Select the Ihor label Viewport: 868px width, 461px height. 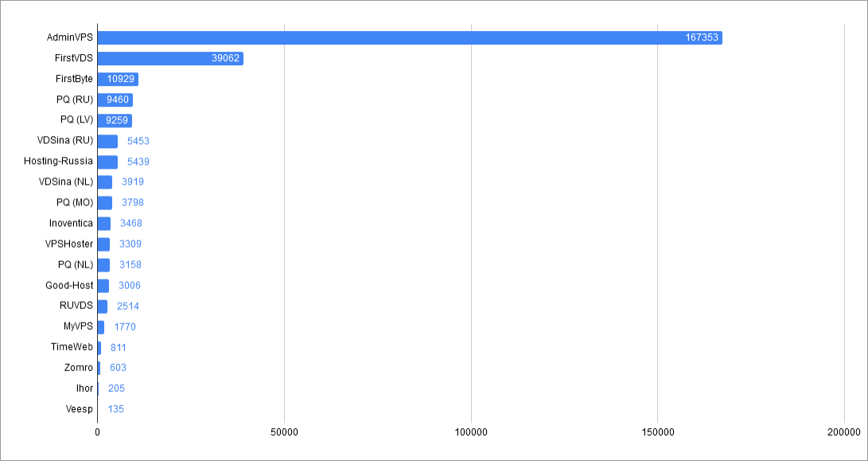pos(84,389)
